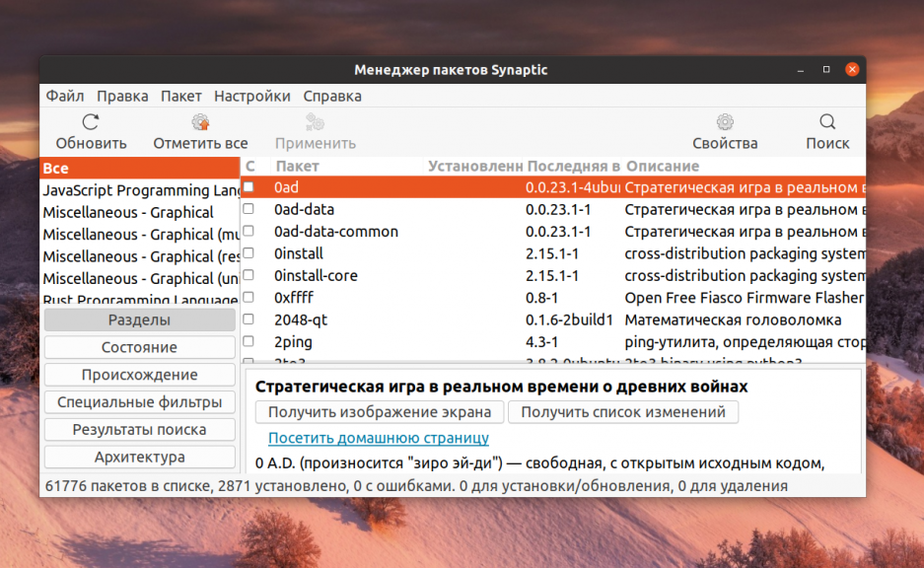
Task: Select the 0xffff package checkbox
Action: [x=249, y=297]
